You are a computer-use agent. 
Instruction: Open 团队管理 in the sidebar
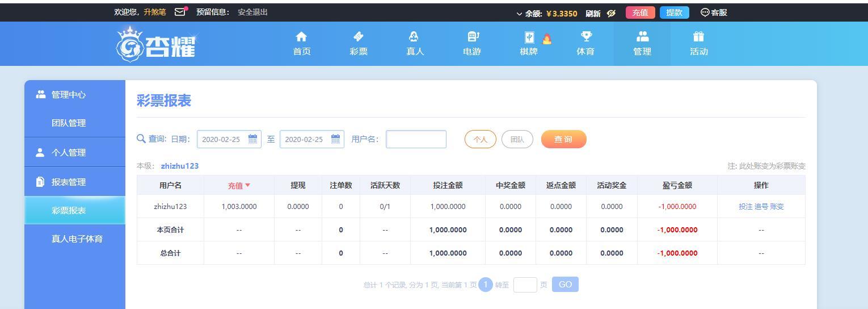69,123
